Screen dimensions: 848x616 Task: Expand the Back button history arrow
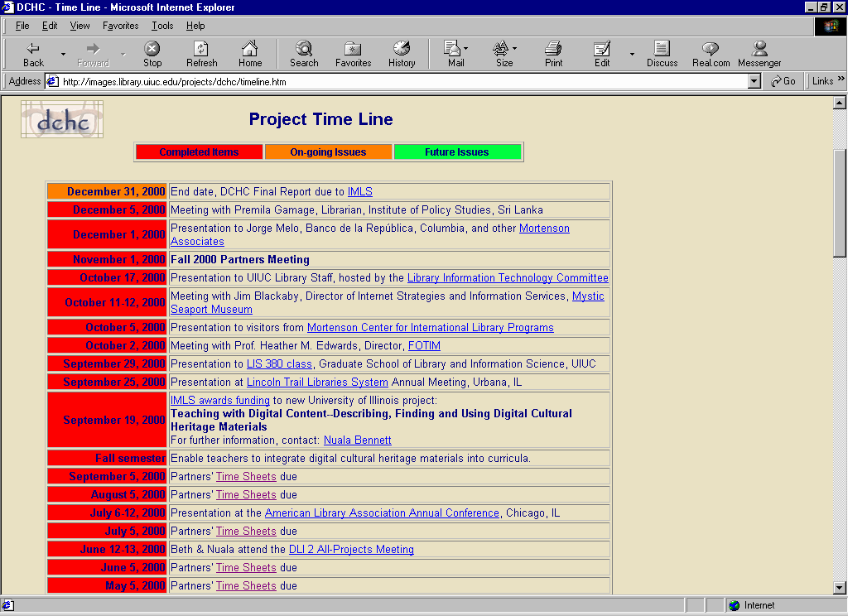pyautogui.click(x=63, y=55)
